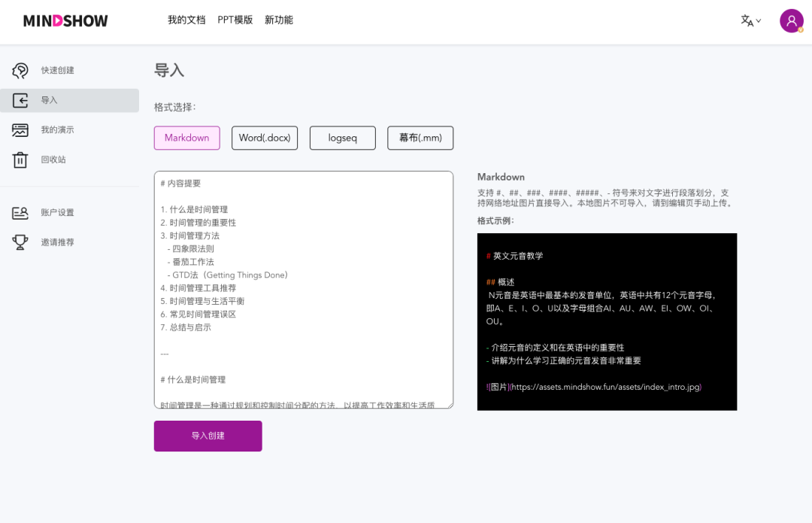Click the 格式选择 label
Viewport: 812px width, 523px height.
coord(175,108)
